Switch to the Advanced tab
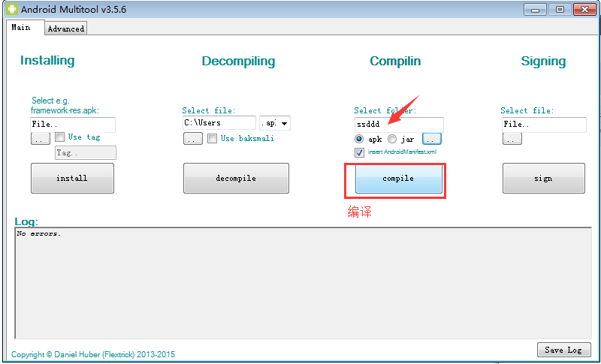The image size is (601, 364). click(x=66, y=29)
